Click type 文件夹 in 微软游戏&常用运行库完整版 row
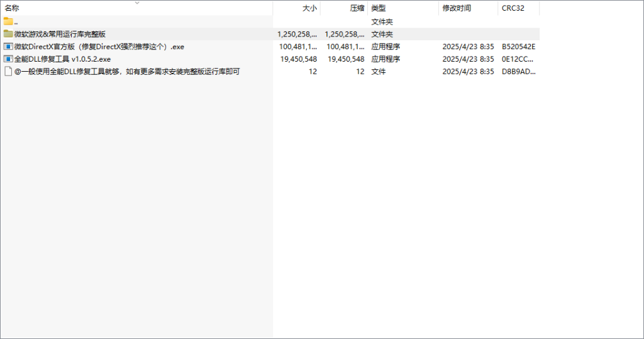The image size is (644, 339). tap(382, 34)
